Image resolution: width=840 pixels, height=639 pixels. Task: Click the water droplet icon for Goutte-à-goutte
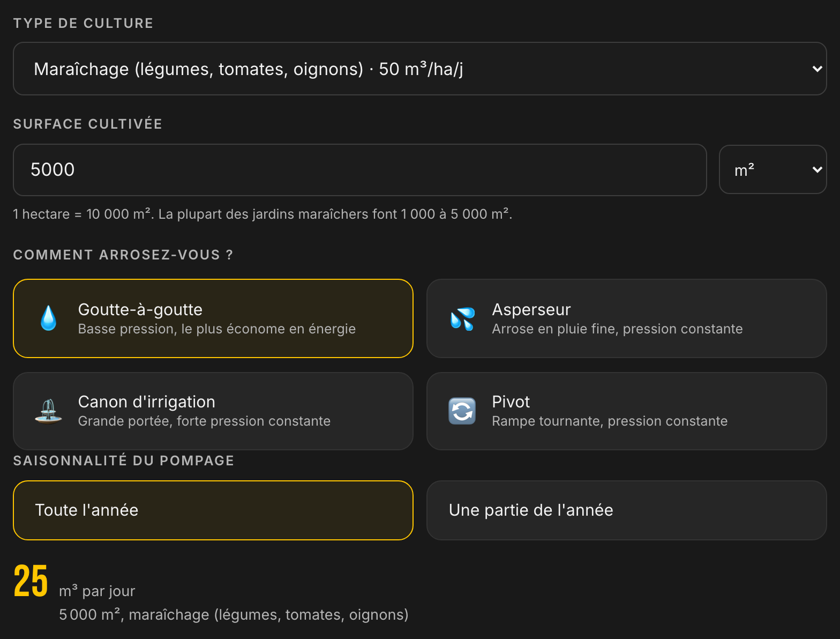[x=48, y=318]
